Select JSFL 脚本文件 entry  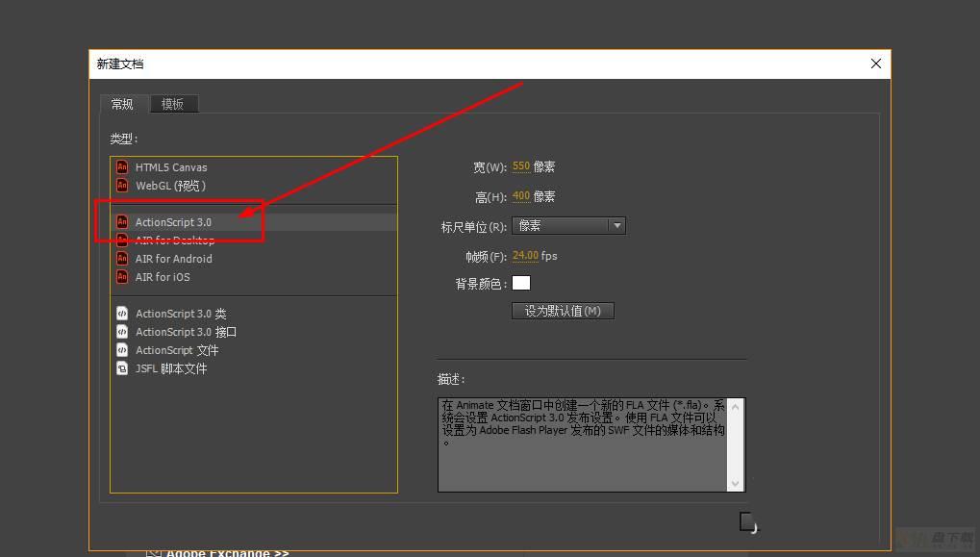point(254,368)
